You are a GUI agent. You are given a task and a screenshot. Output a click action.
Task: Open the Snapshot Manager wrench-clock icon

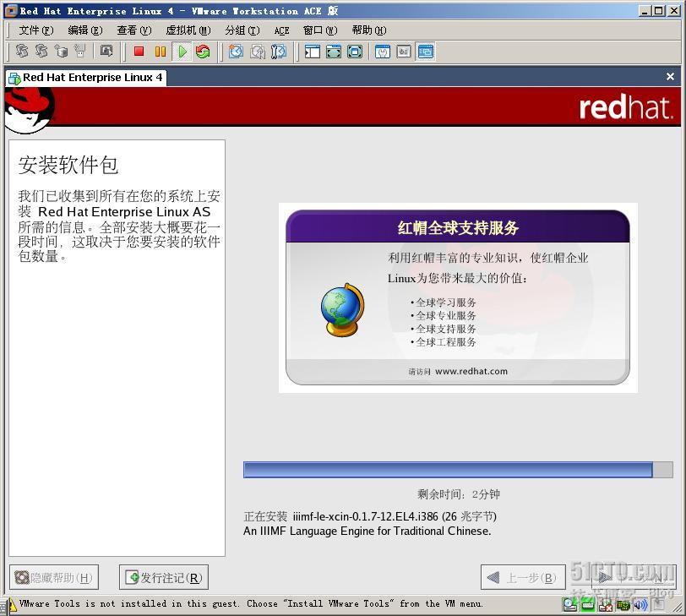click(278, 52)
